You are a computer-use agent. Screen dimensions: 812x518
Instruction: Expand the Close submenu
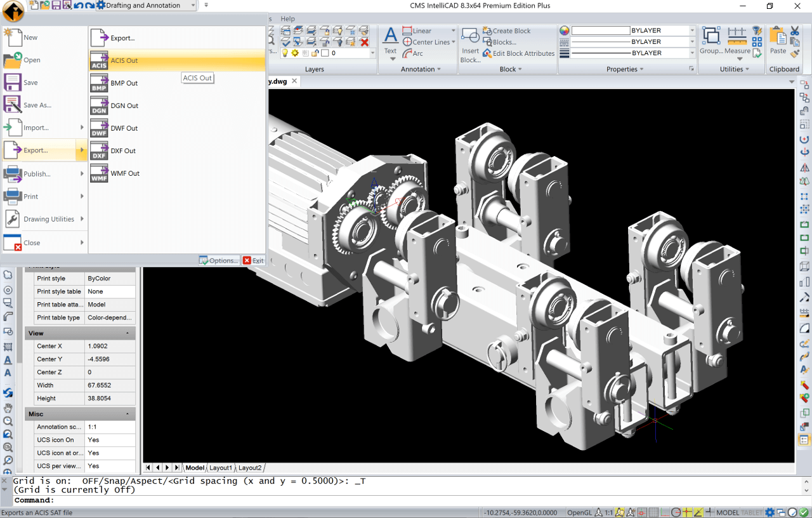(44, 242)
